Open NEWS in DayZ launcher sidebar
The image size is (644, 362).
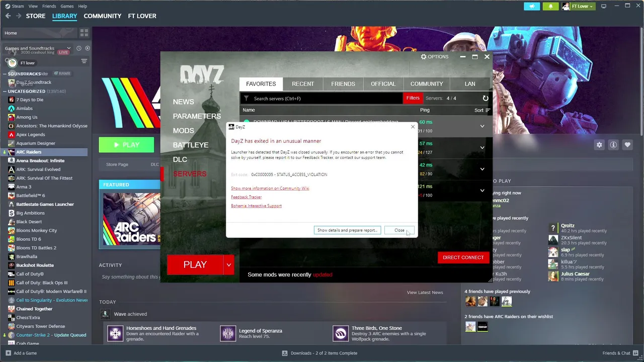click(183, 102)
